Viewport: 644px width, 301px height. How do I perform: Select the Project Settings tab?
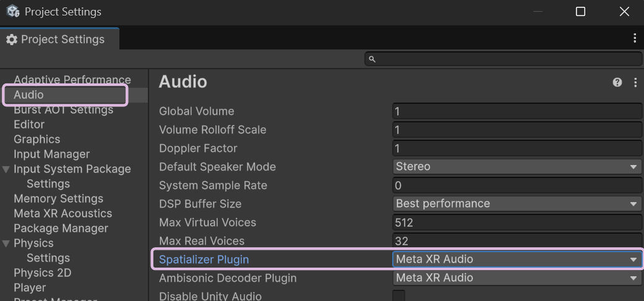pos(56,40)
